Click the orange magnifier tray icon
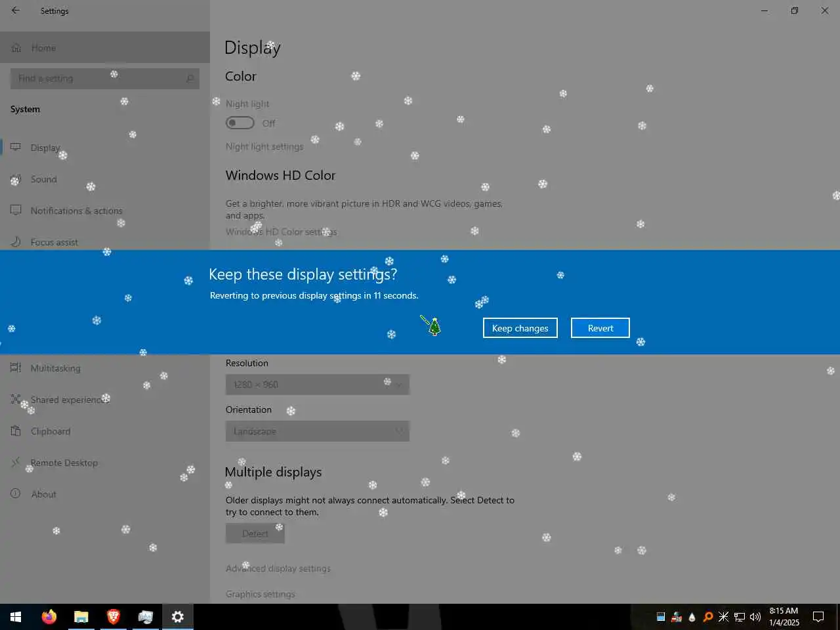The height and width of the screenshot is (630, 840). (708, 617)
